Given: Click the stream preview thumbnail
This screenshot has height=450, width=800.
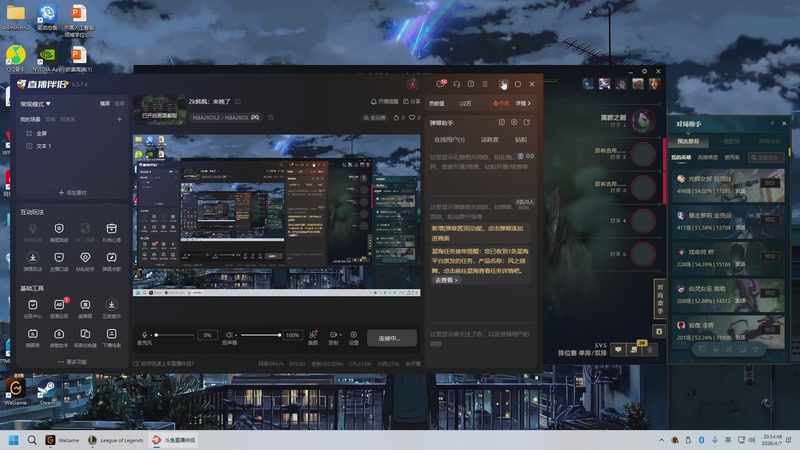Looking at the screenshot, I should [160, 109].
